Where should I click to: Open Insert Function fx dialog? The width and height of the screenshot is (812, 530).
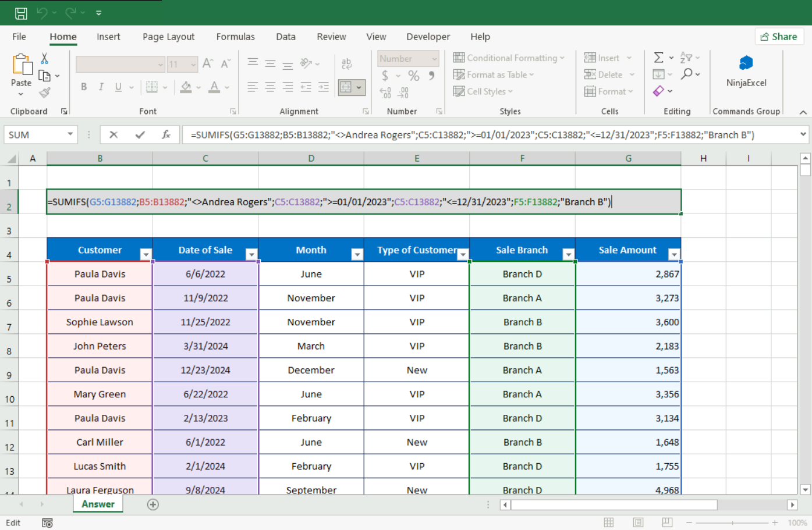click(x=166, y=135)
